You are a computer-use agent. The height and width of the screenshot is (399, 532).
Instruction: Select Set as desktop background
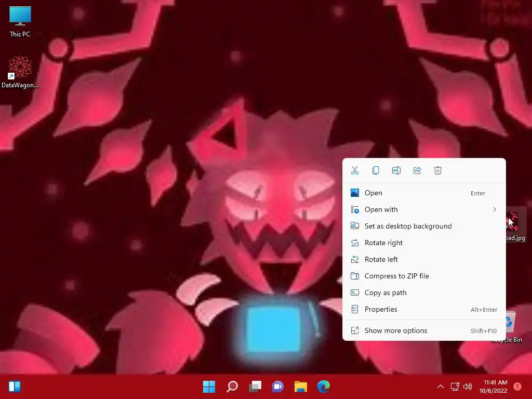click(424, 226)
